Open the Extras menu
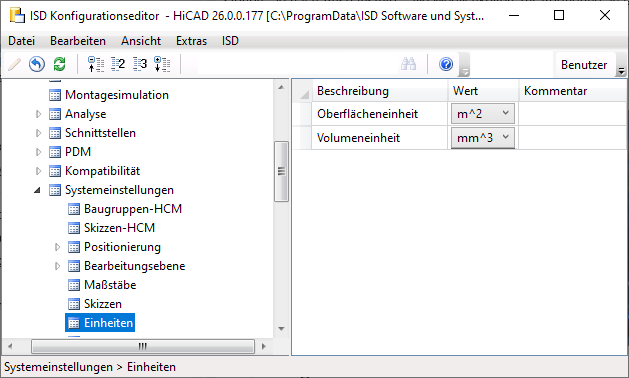The image size is (629, 378). point(191,41)
